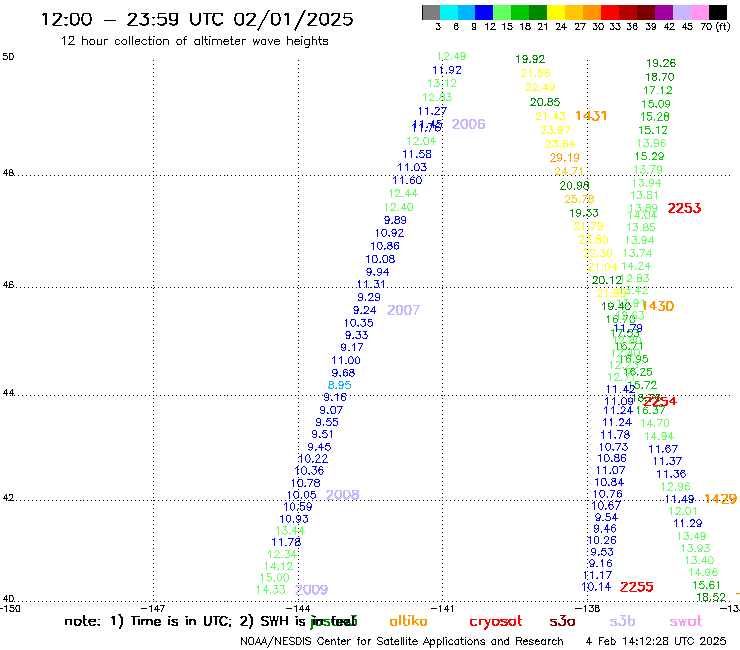Click the wave height value '10.08'
This screenshot has width=740, height=650.
tap(380, 259)
